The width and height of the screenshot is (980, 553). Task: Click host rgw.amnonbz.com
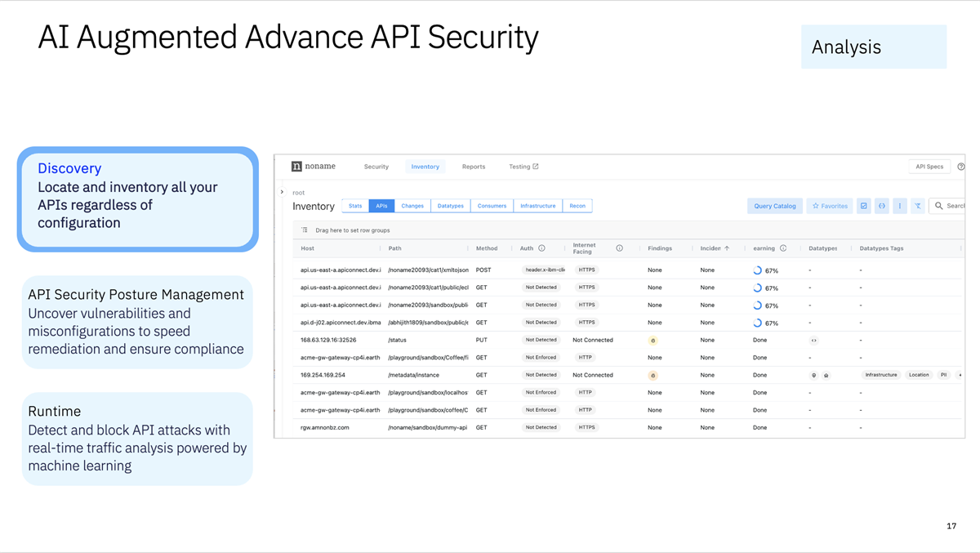click(x=324, y=428)
